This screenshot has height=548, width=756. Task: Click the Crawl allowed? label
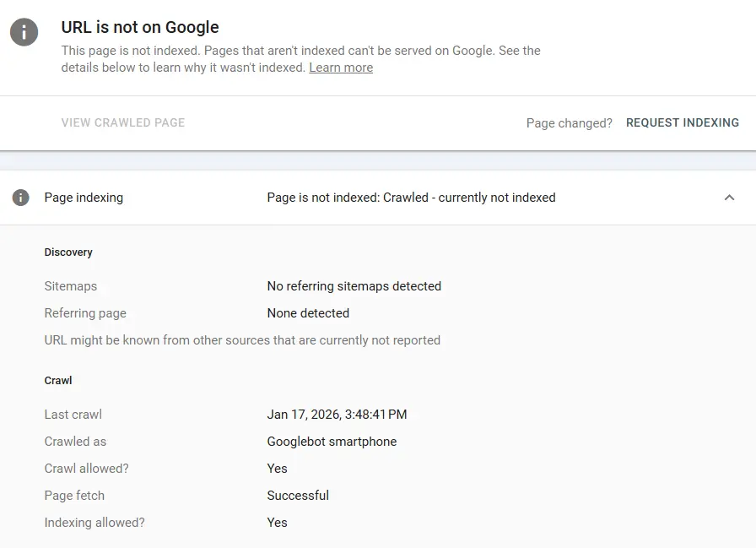[x=86, y=469]
